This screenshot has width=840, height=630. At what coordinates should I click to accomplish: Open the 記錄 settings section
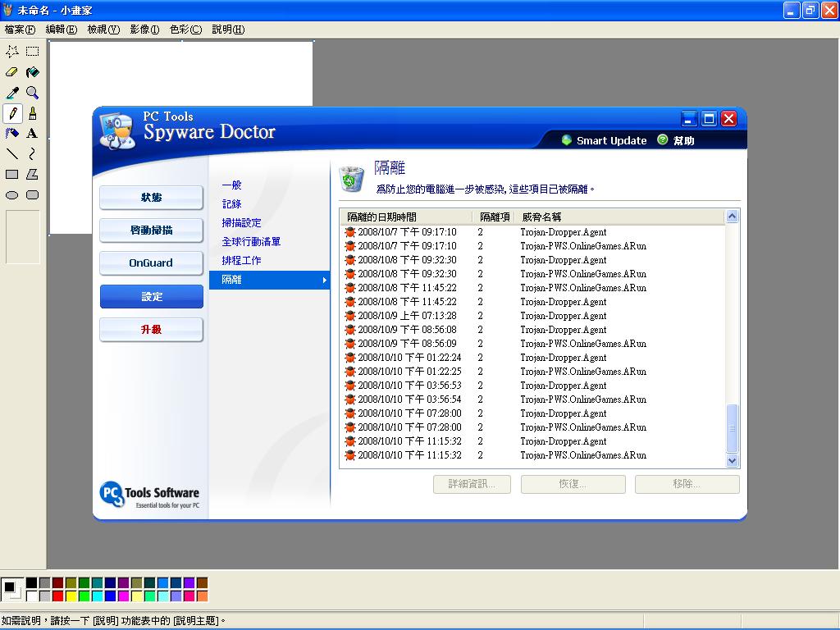click(231, 204)
